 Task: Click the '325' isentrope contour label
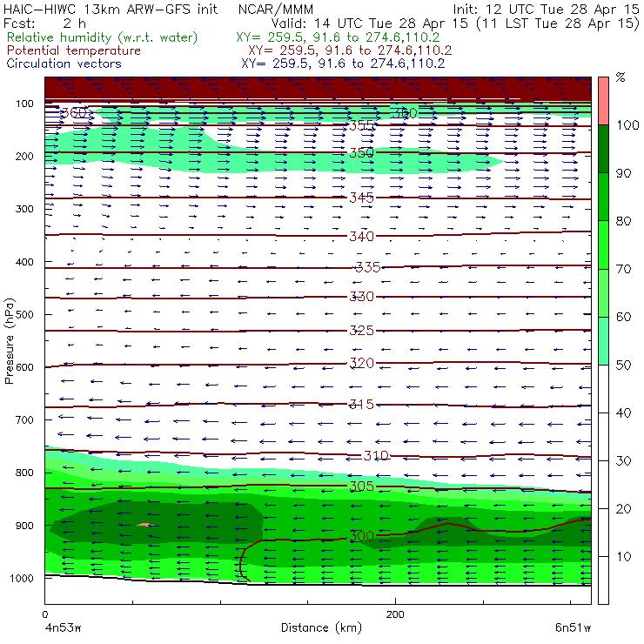(361, 331)
